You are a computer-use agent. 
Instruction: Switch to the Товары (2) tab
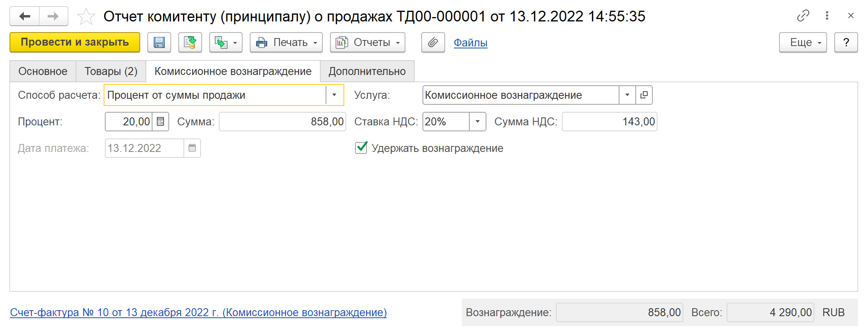(x=111, y=71)
